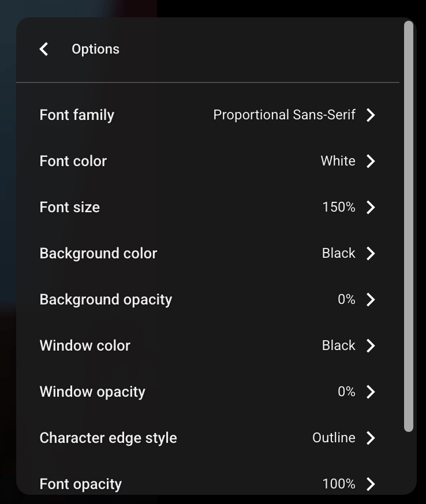Click the vertical scrollbar thumb

point(409,226)
